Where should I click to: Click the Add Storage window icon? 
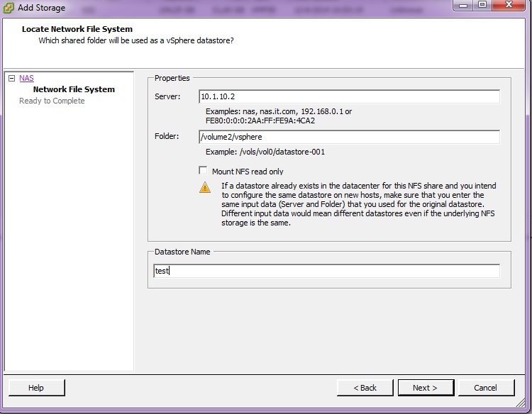point(9,8)
